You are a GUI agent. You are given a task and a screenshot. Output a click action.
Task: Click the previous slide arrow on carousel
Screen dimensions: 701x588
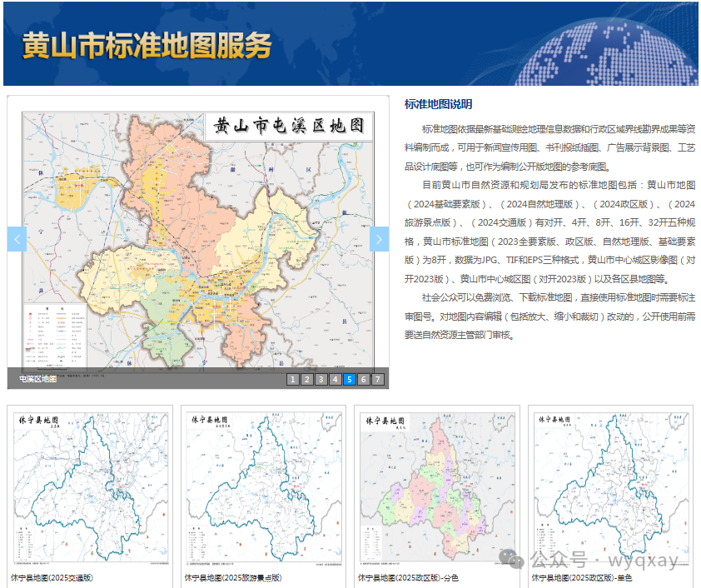[x=17, y=239]
